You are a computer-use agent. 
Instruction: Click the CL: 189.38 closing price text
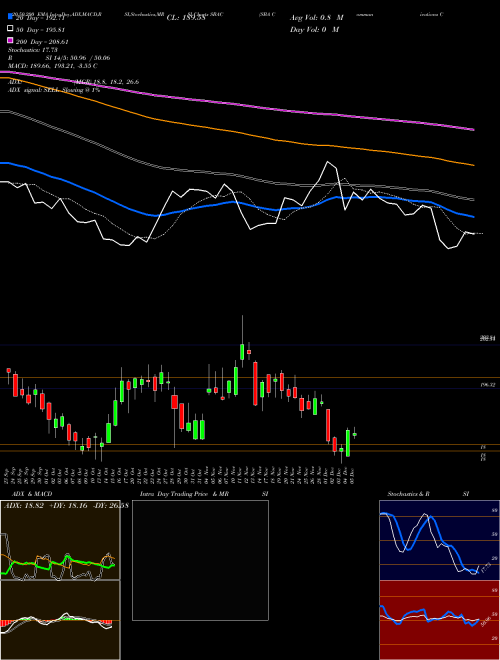pyautogui.click(x=186, y=18)
